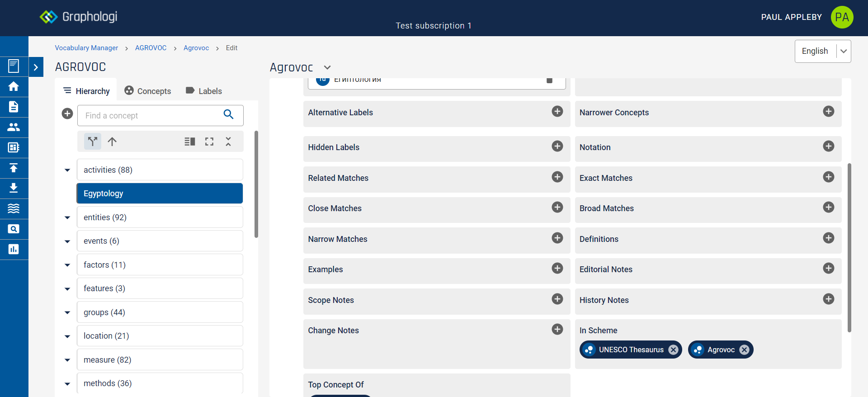
Task: Open the English language dropdown
Action: click(823, 51)
